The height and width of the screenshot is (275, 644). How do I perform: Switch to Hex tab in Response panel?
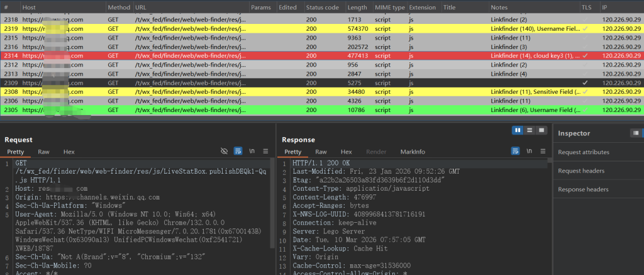346,152
